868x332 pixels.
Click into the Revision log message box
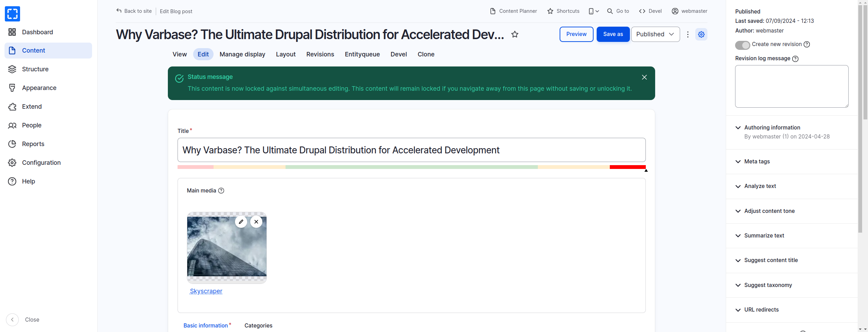pyautogui.click(x=792, y=87)
